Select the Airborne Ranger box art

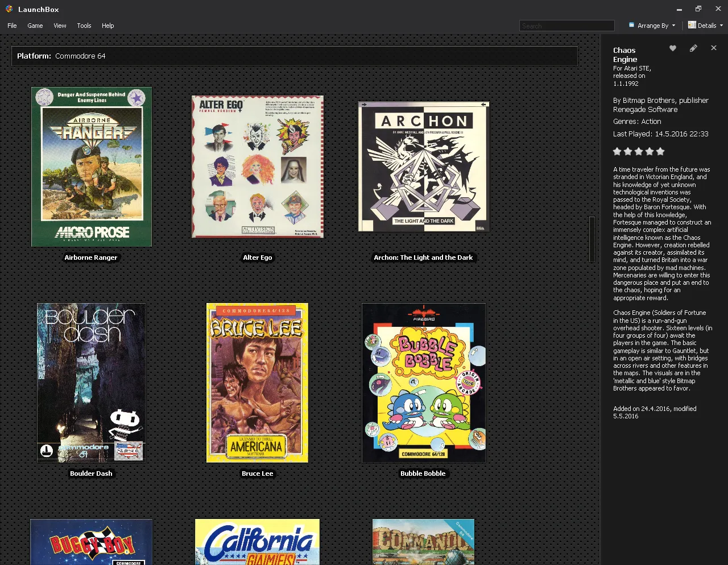coord(92,167)
